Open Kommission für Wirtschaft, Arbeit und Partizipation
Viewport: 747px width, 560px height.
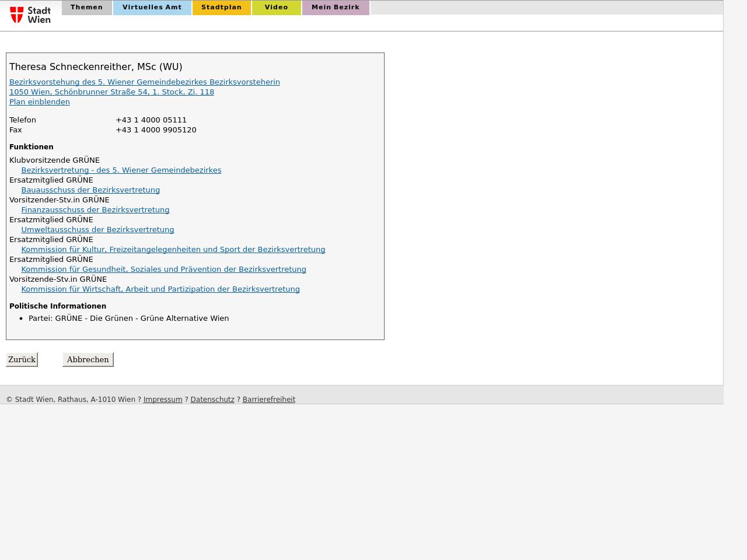coord(160,289)
